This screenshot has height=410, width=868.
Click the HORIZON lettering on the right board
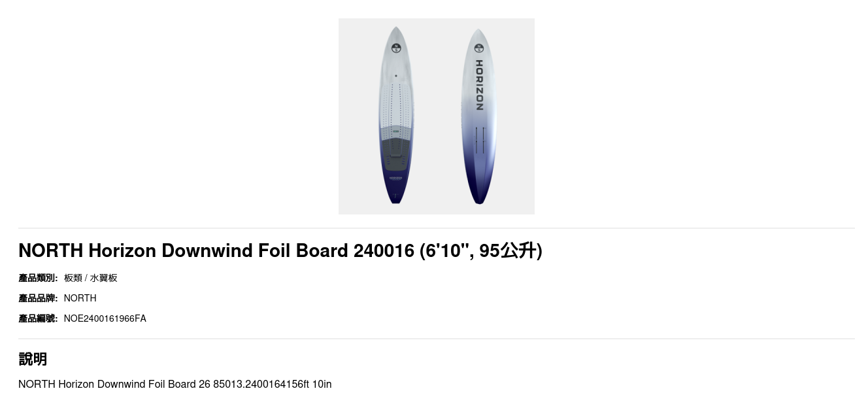pos(479,85)
